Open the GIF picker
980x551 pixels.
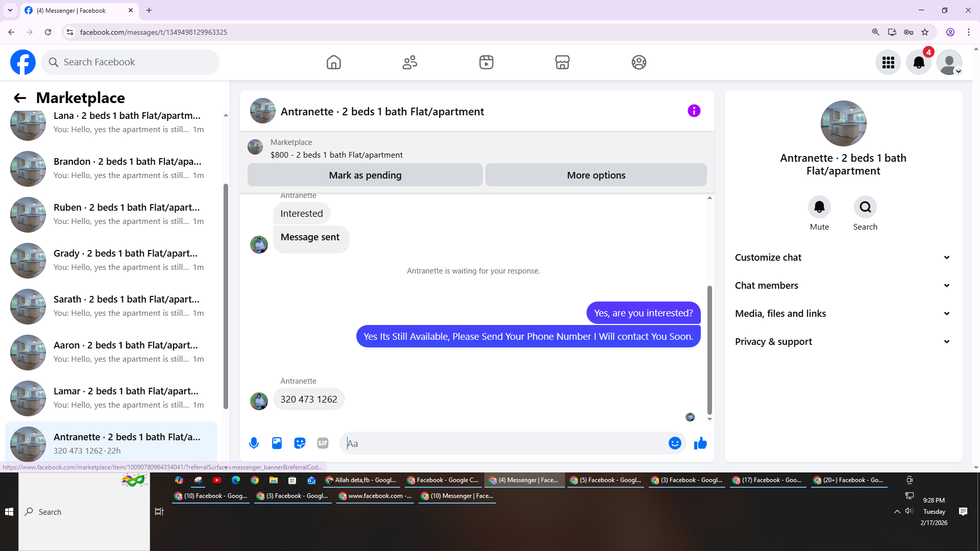[x=323, y=443]
